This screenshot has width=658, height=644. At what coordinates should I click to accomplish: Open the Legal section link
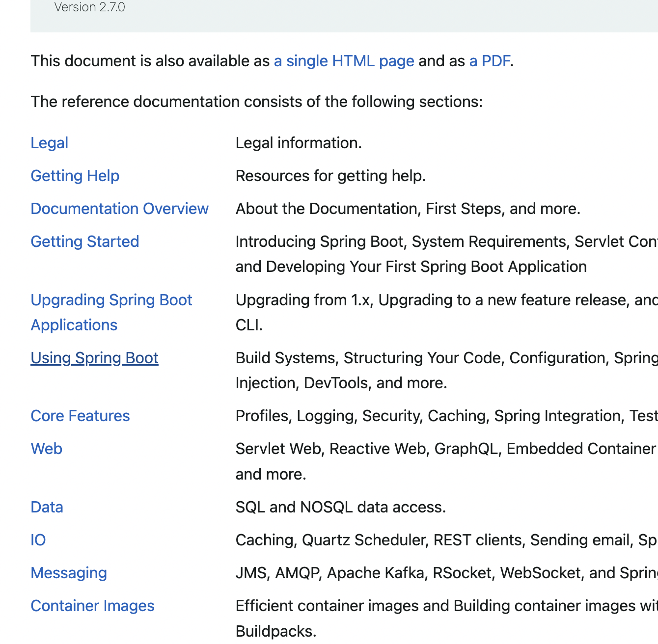tap(49, 143)
